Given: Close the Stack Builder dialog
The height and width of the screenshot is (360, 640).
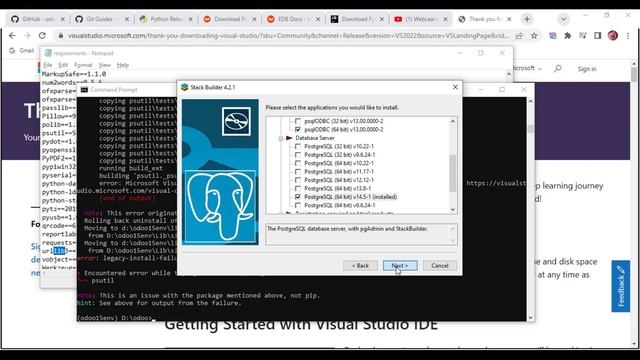Looking at the screenshot, I should 455,87.
